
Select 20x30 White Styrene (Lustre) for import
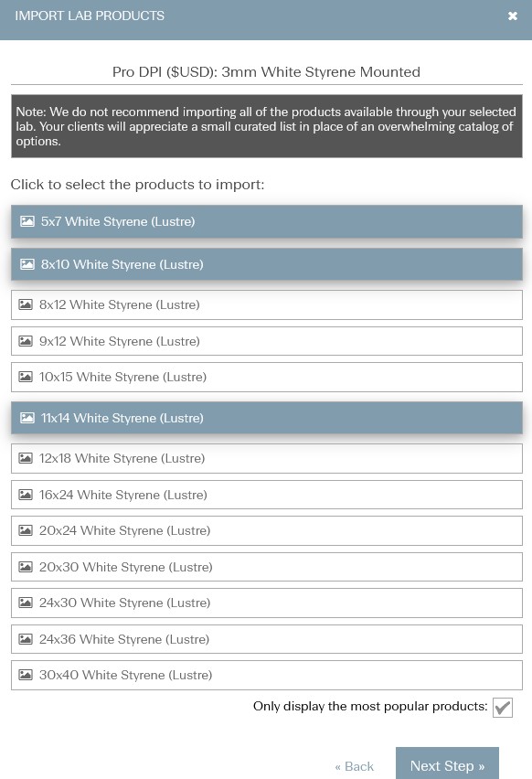tap(267, 567)
